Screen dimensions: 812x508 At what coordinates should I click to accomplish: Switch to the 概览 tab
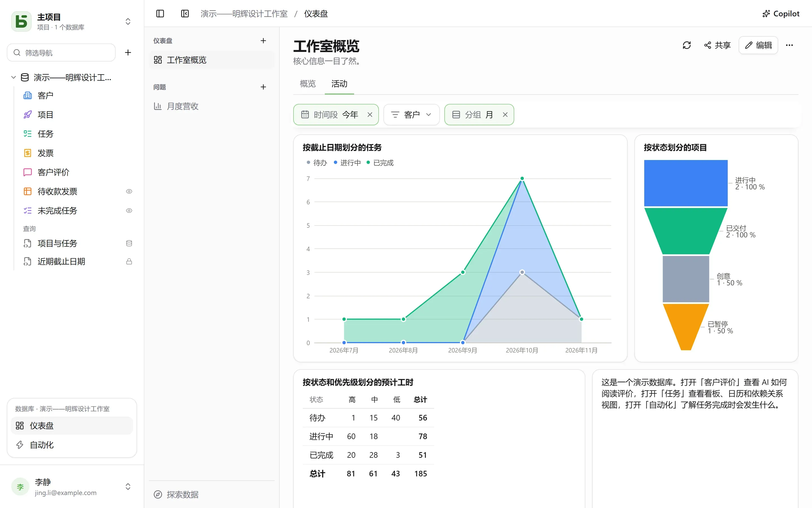point(308,84)
